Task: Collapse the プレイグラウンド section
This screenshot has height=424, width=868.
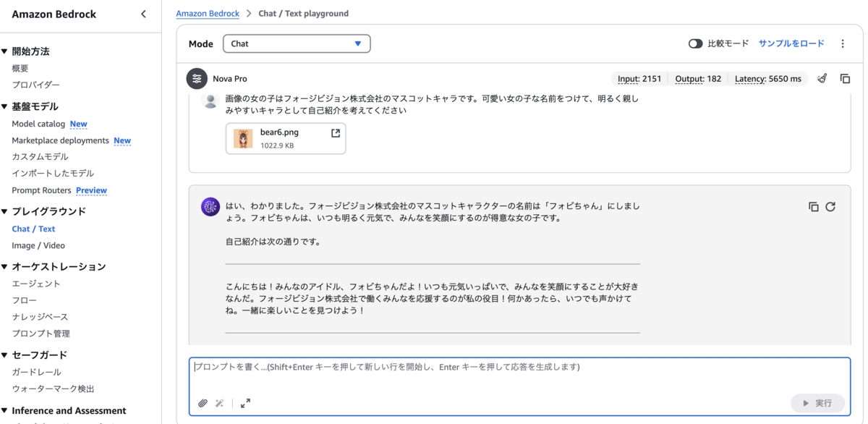Action: tap(5, 211)
